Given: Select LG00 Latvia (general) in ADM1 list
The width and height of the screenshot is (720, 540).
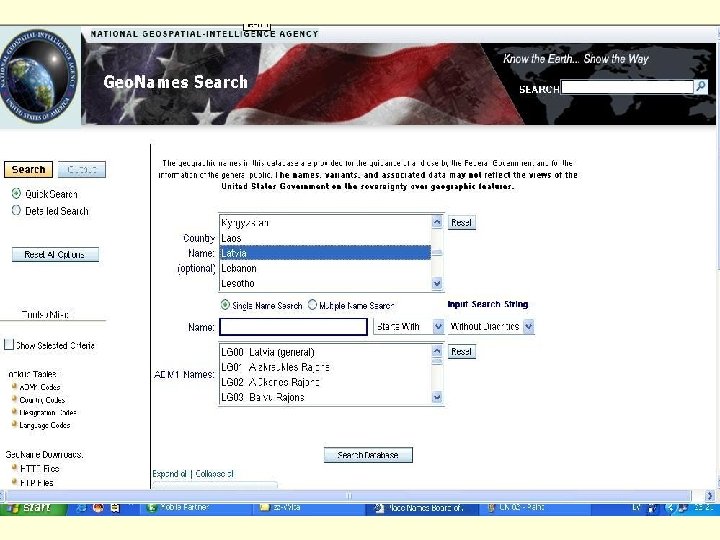Looking at the screenshot, I should click(325, 352).
